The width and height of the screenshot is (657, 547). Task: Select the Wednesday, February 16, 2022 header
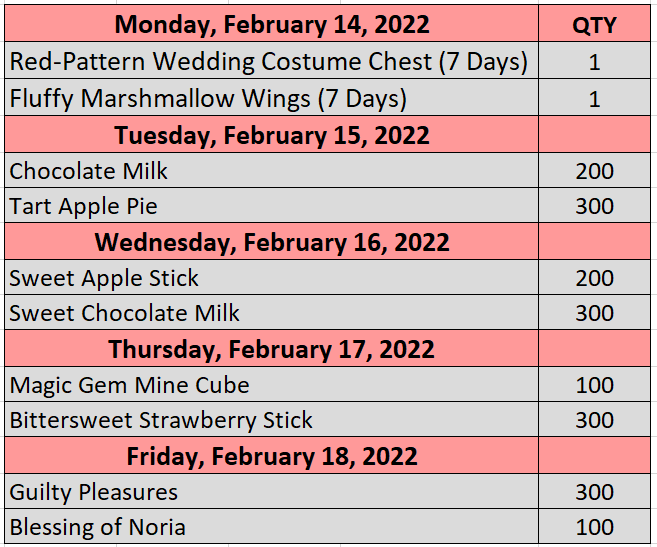271,242
